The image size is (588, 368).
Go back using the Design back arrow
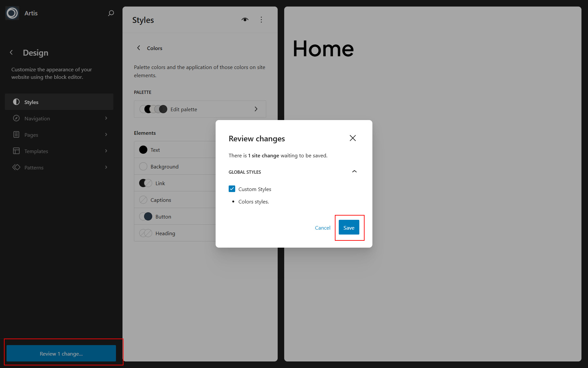[11, 53]
